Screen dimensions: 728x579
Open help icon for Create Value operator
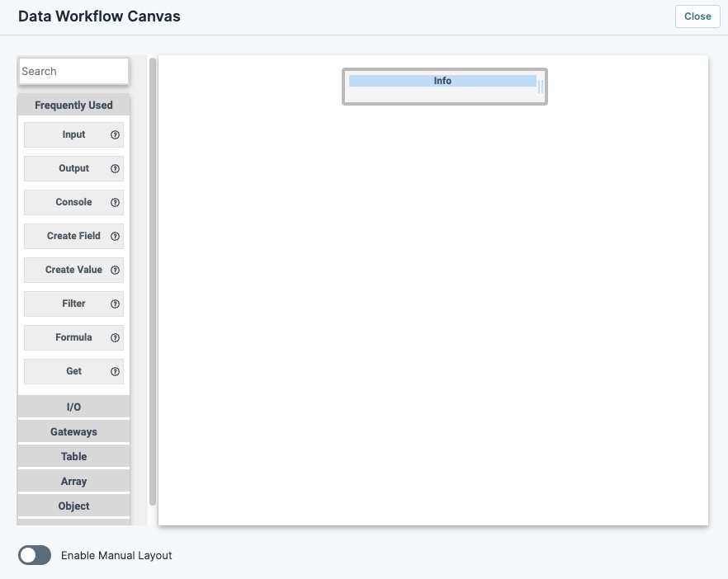pos(116,270)
